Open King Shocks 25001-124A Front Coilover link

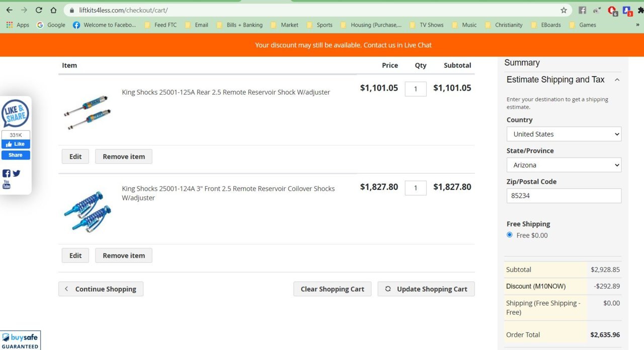point(228,193)
